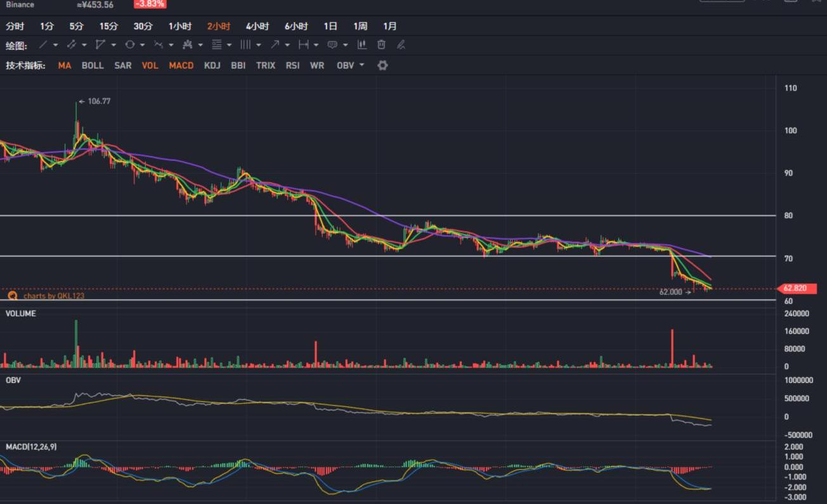Enable the KDJ indicator
The width and height of the screenshot is (827, 504).
pyautogui.click(x=212, y=65)
